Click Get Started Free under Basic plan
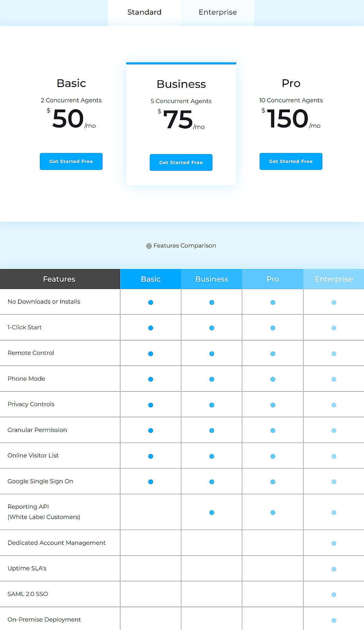Image resolution: width=364 pixels, height=630 pixels. (71, 161)
